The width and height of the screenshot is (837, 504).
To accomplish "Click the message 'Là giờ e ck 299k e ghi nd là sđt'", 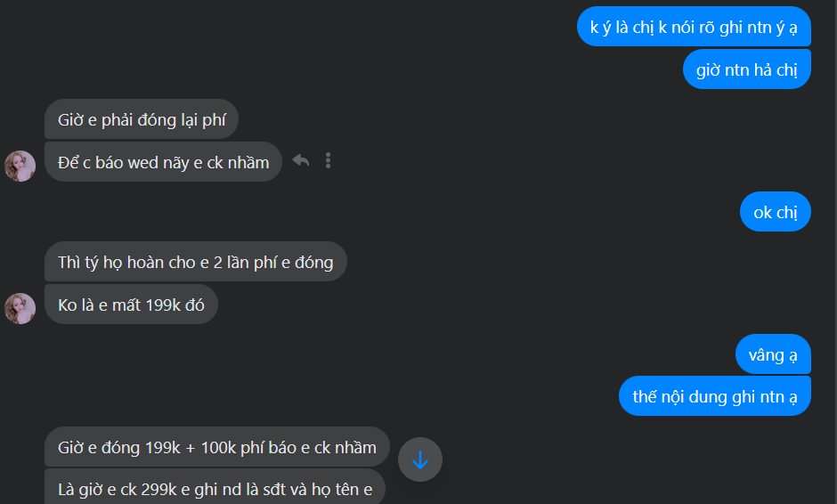I will (x=215, y=488).
